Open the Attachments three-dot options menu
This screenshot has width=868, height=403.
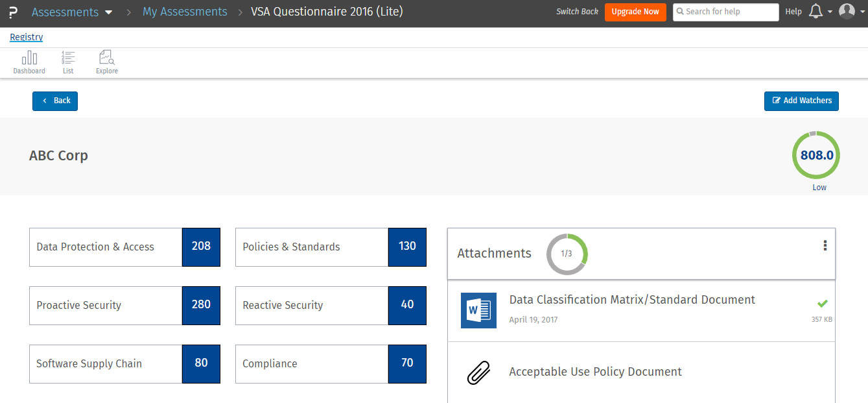point(825,245)
